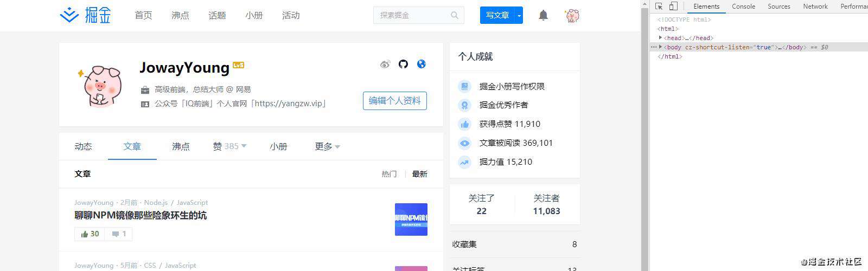Switch to DevTools Console tab
This screenshot has height=271, width=868.
point(743,7)
